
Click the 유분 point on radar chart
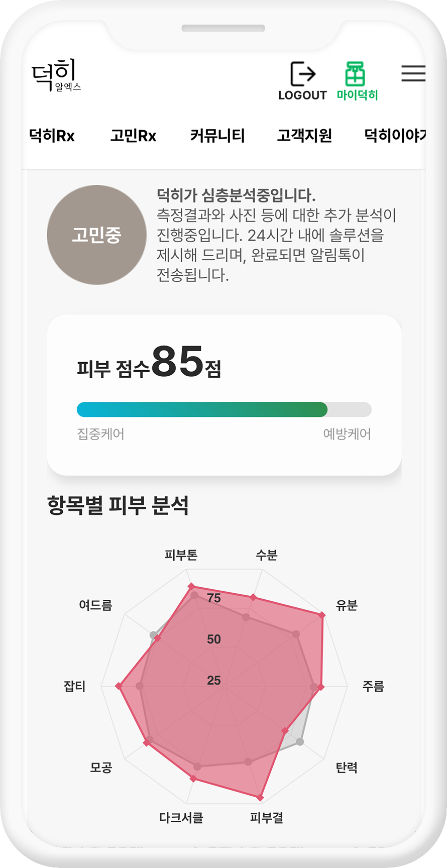coord(322,615)
